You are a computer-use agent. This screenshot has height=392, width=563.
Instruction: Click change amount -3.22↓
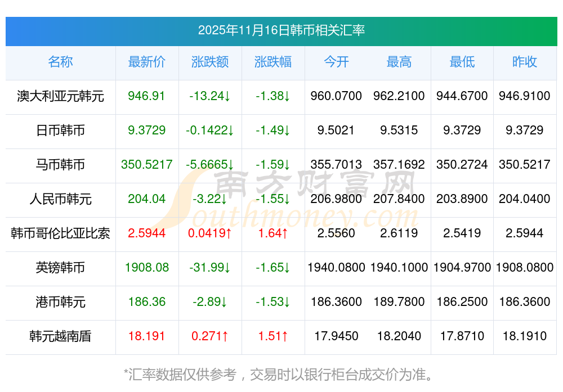click(209, 199)
